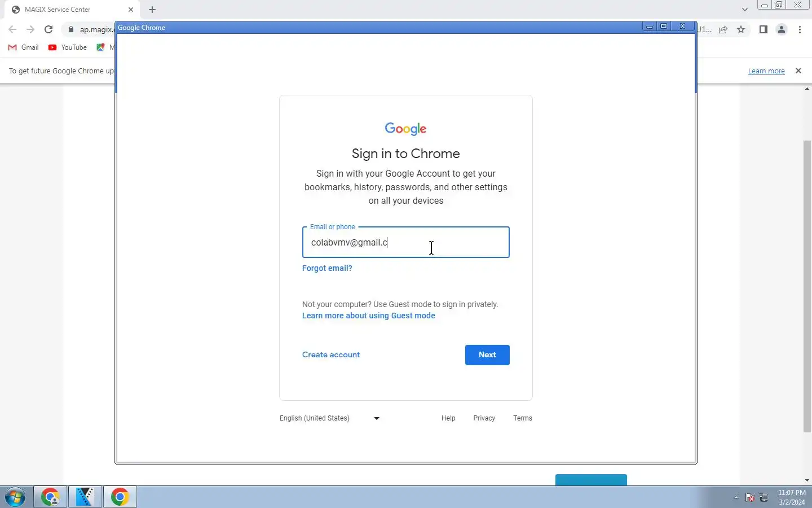Viewport: 812px width, 508px height.
Task: Click Learn more in the update infobar
Action: (766, 71)
